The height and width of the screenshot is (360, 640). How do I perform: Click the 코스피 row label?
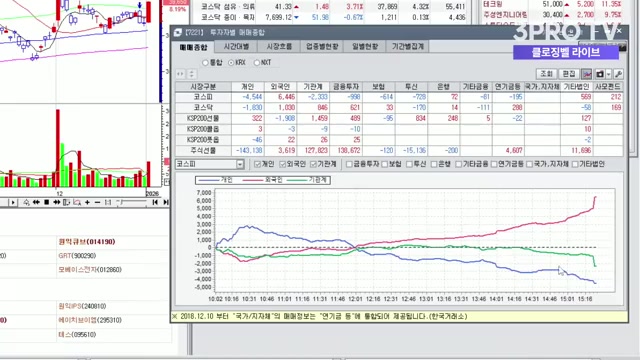203,97
